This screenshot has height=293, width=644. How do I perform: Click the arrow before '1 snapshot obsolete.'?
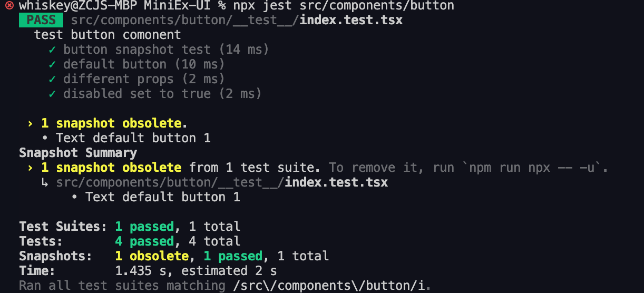click(x=30, y=123)
